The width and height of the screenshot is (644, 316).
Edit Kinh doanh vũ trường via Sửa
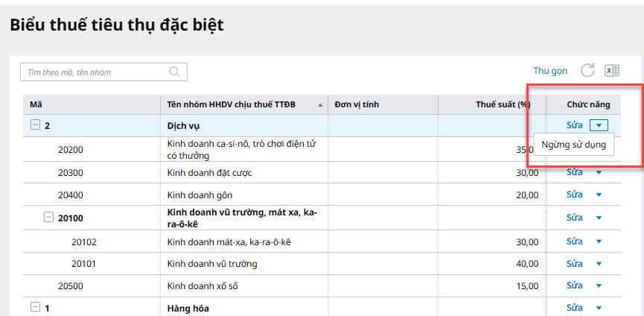click(x=574, y=264)
